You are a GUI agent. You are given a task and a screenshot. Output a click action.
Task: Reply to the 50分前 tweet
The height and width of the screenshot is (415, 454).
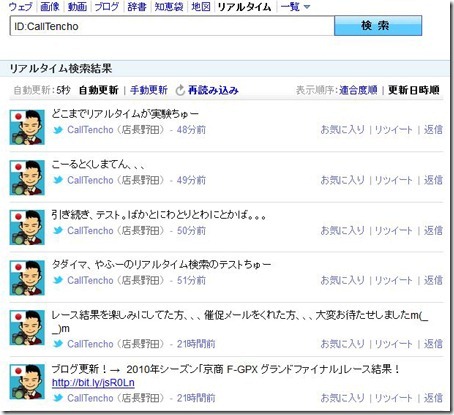coord(433,230)
